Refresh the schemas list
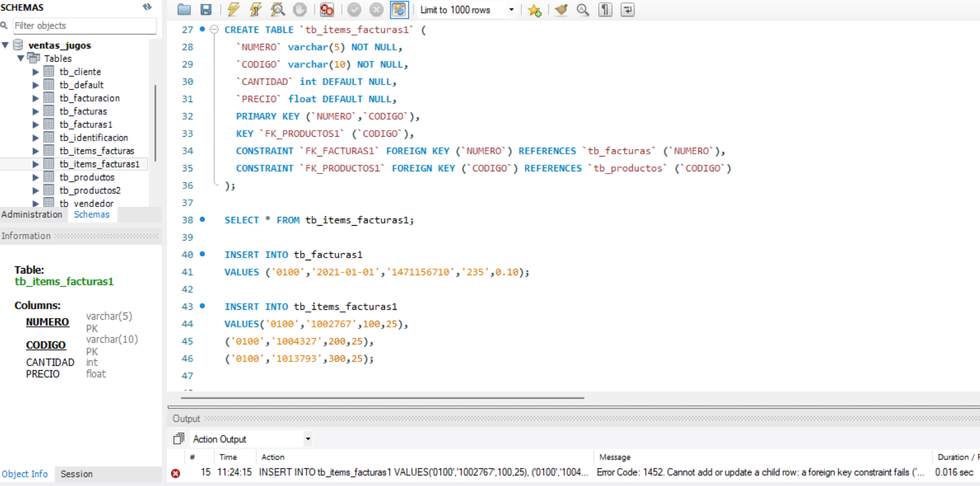980x486 pixels. [x=147, y=7]
